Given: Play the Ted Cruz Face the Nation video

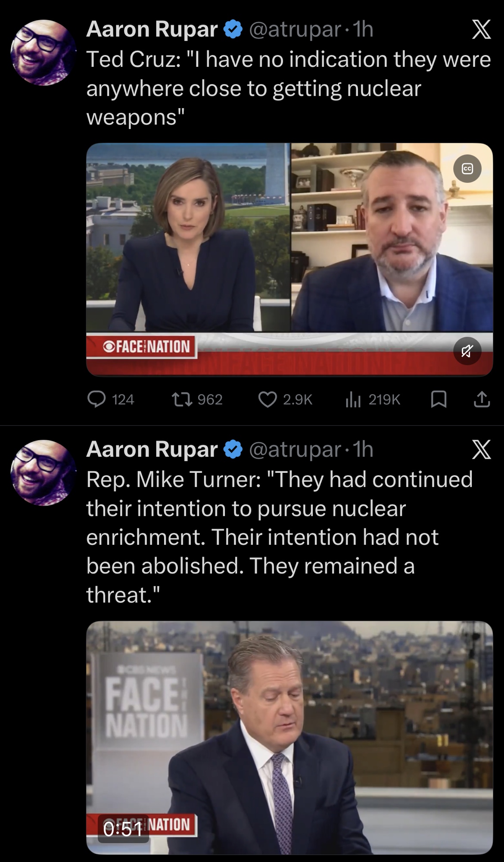Looking at the screenshot, I should pos(289,259).
